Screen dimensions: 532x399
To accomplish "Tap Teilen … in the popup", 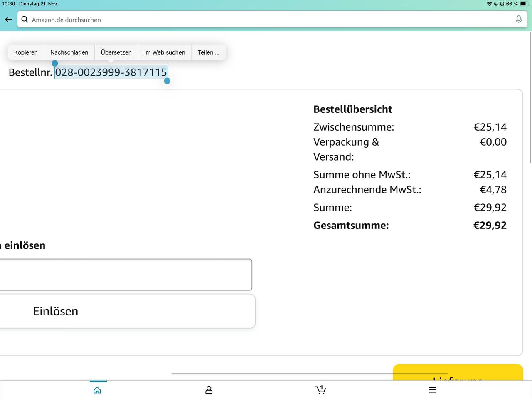I will tap(208, 52).
